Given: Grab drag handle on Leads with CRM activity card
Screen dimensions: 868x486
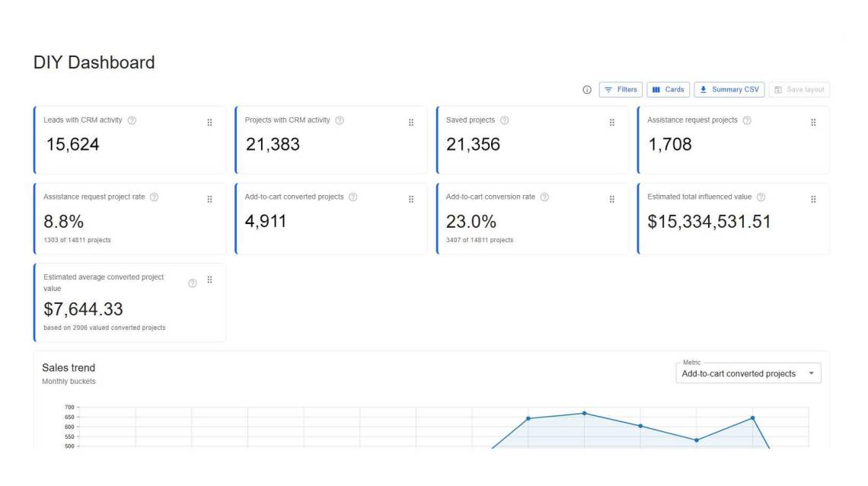Looking at the screenshot, I should [210, 123].
